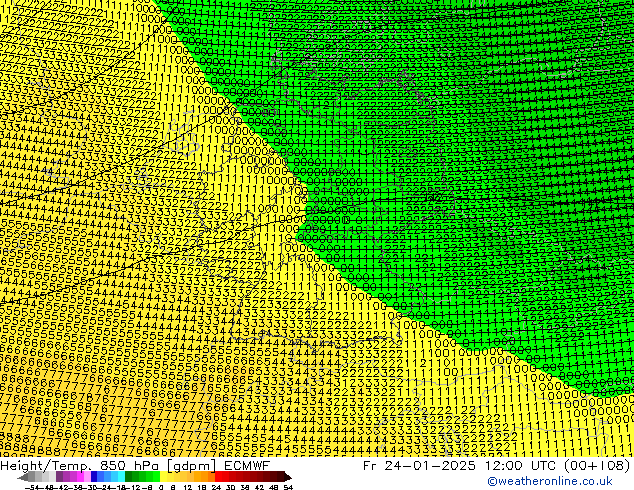Click the gray left arrow end of colorbar
This screenshot has height=490, width=634.
pos(23,477)
